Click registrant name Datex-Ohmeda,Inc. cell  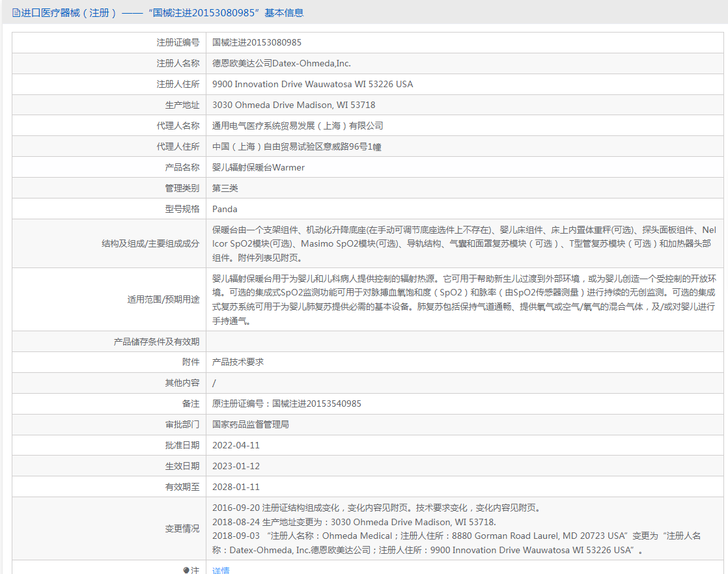point(281,64)
